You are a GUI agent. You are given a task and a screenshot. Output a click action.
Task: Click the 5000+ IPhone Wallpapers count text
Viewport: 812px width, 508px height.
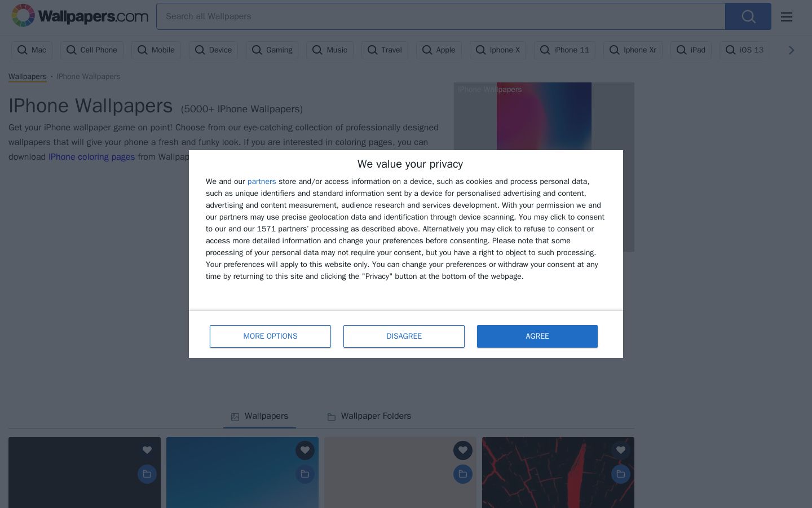[x=242, y=110]
